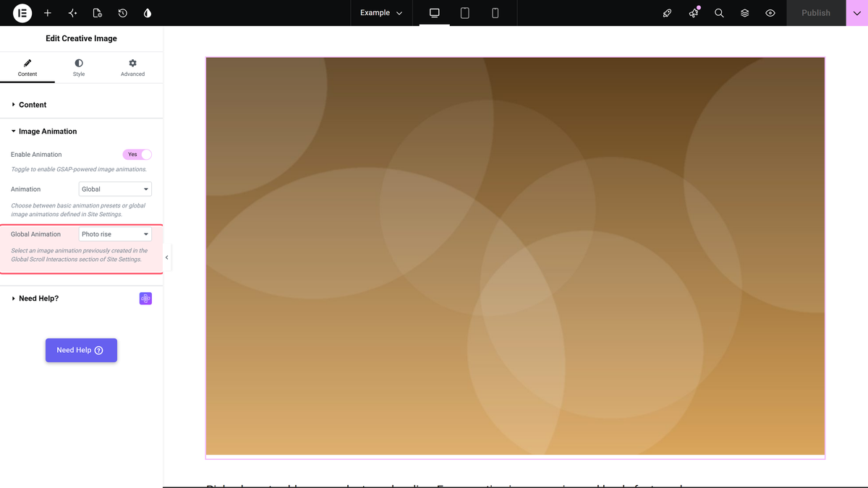This screenshot has width=868, height=488.
Task: Click the rocket icon in top bar
Action: click(668, 13)
